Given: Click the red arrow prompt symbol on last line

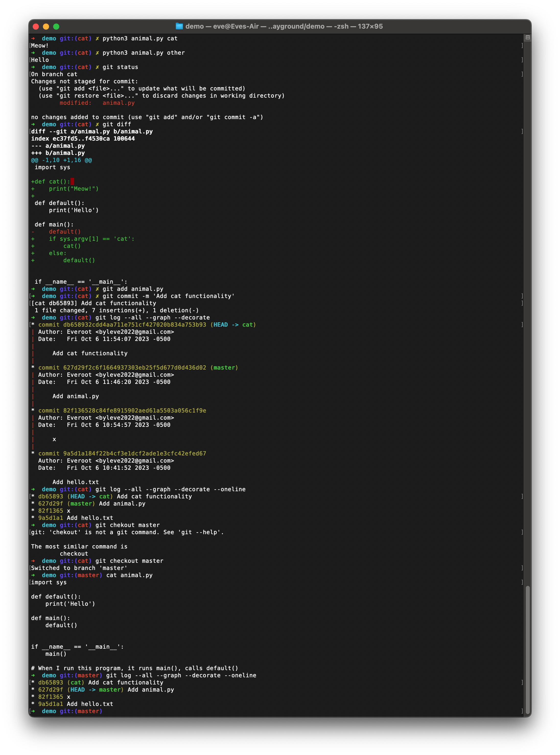Looking at the screenshot, I should tap(33, 711).
